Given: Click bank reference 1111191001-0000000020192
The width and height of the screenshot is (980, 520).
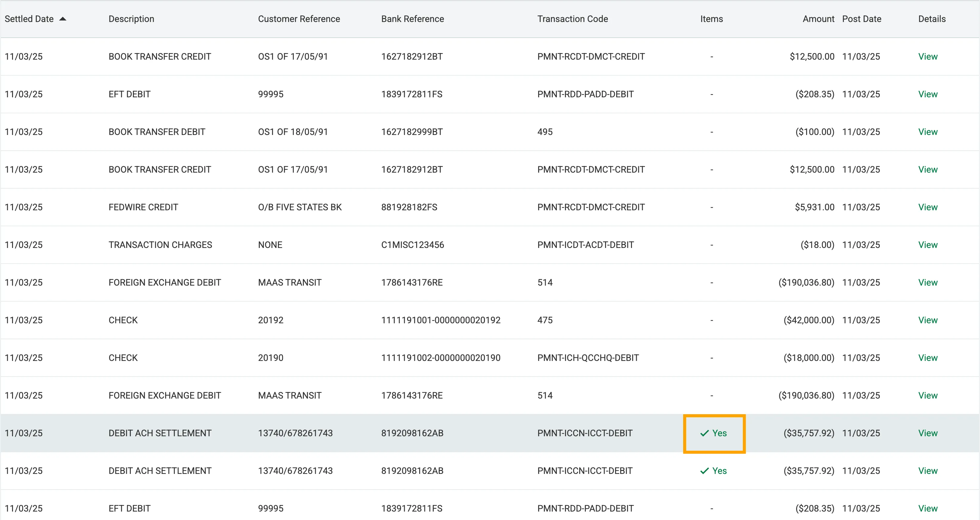Looking at the screenshot, I should tap(441, 320).
